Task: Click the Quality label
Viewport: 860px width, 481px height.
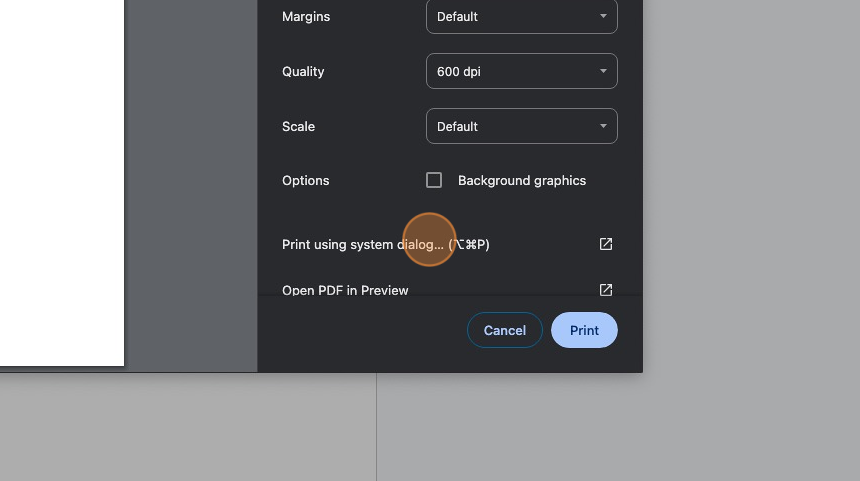Action: [303, 71]
